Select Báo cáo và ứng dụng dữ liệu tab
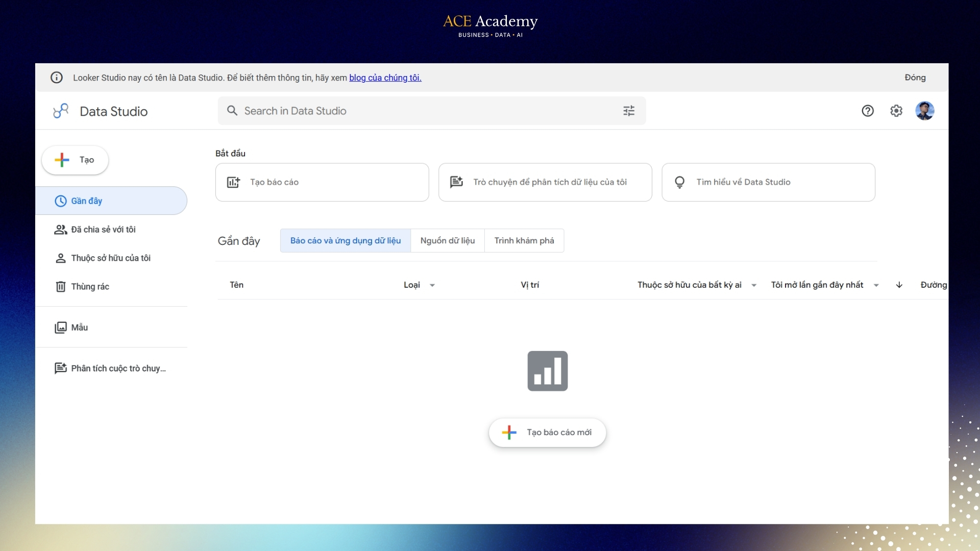This screenshot has height=551, width=980. click(x=346, y=240)
